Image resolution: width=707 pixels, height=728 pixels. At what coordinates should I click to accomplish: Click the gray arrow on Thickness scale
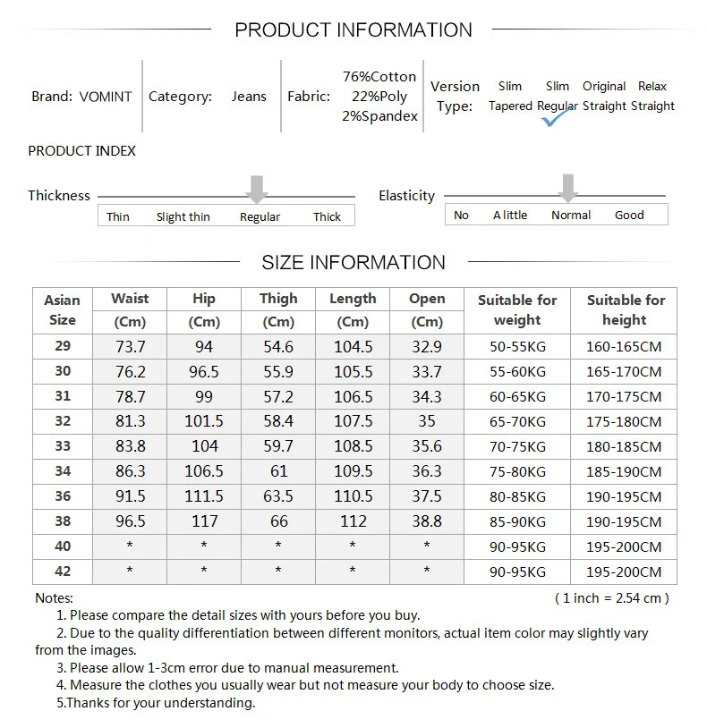click(257, 189)
